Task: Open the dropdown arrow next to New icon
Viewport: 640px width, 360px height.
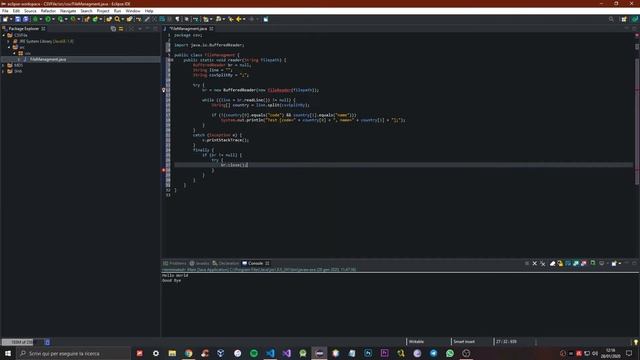Action: (11, 19)
